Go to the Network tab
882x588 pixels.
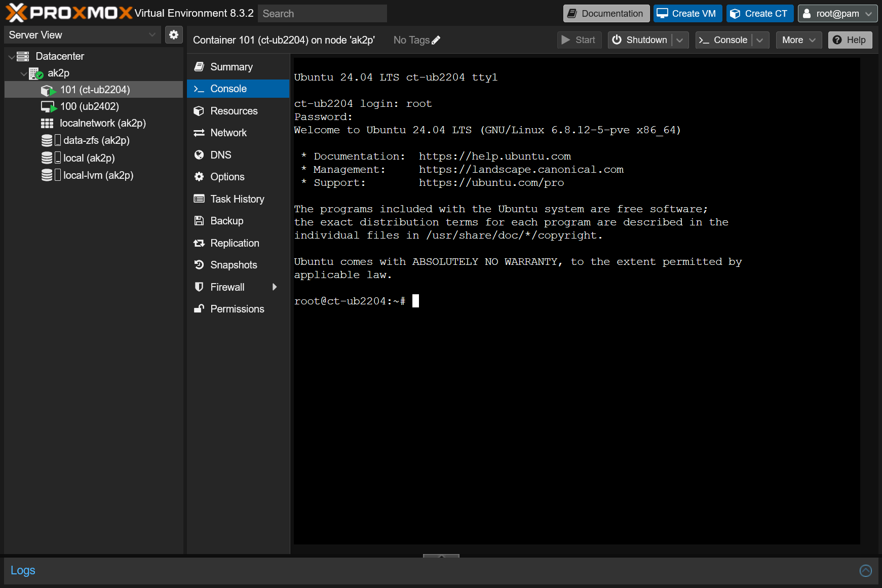pyautogui.click(x=238, y=133)
